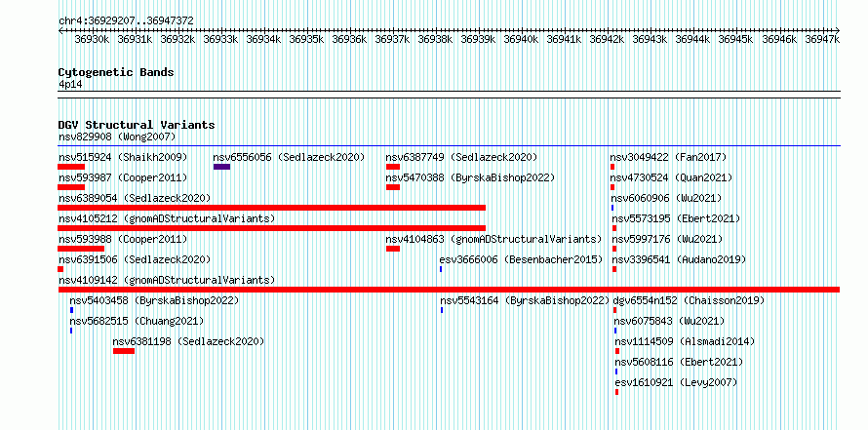The image size is (868, 430).
Task: Open nsv1114509 (Alsmadi2014) variant
Action: pyautogui.click(x=685, y=341)
